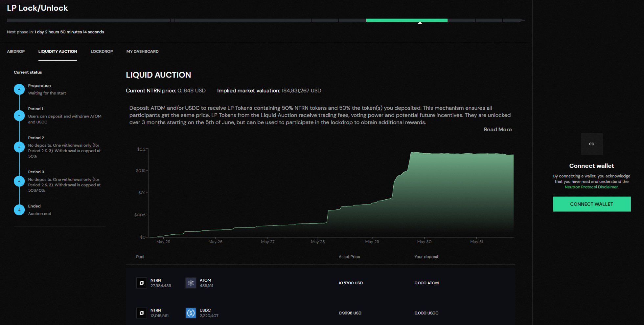Click the '10.5700 USD' asset price
Viewport: 644px width, 325px height.
point(351,283)
